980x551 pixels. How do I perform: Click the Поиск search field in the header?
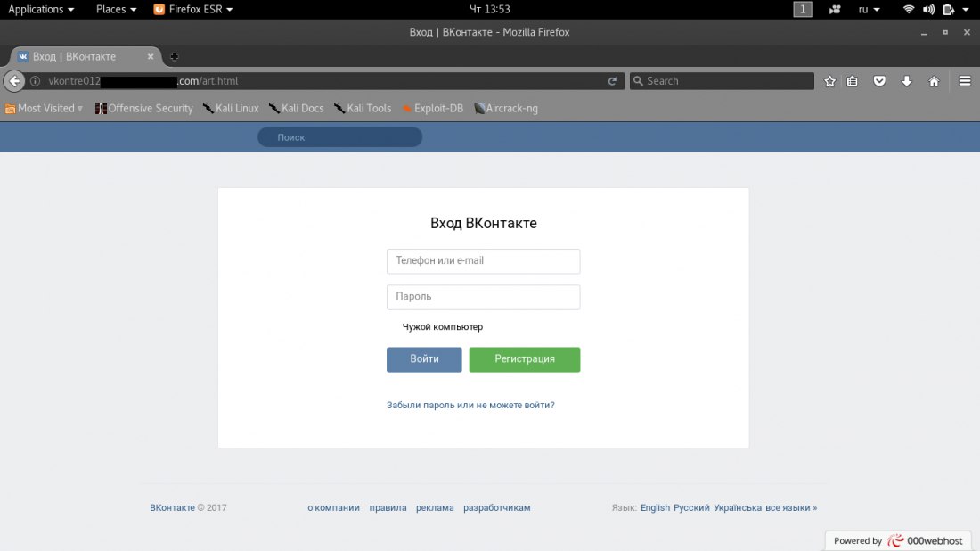(x=340, y=137)
